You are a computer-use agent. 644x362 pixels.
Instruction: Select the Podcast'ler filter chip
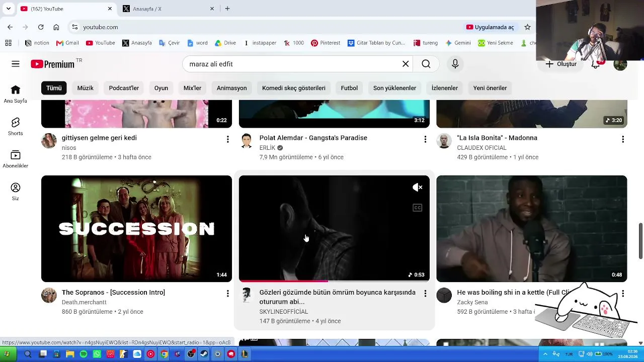pos(124,88)
